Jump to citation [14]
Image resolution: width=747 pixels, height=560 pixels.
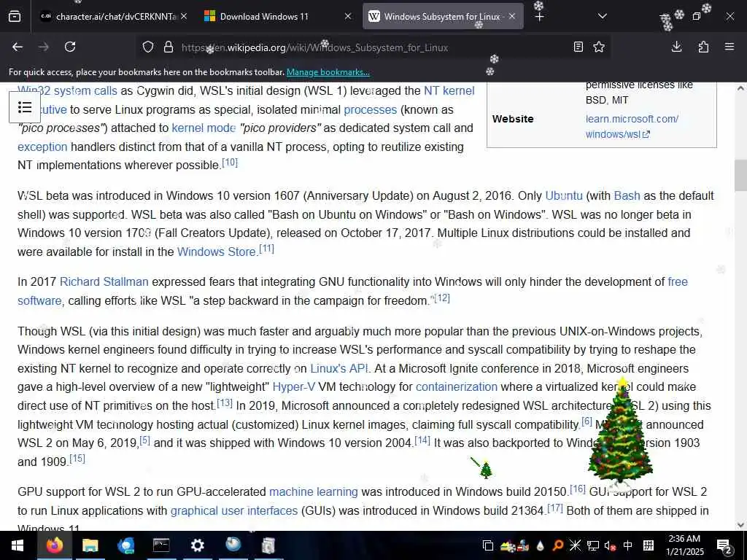(x=422, y=440)
